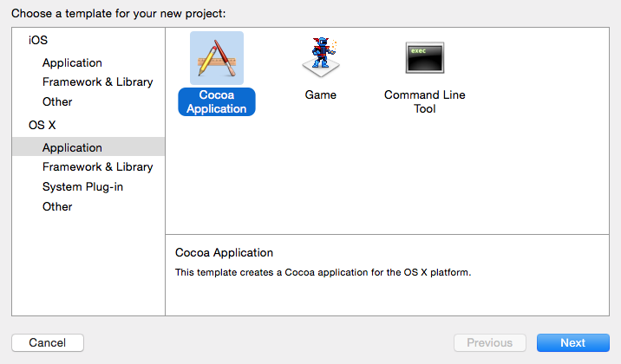Image resolution: width=621 pixels, height=364 pixels.
Task: Click the OS X section header
Action: pyautogui.click(x=42, y=125)
